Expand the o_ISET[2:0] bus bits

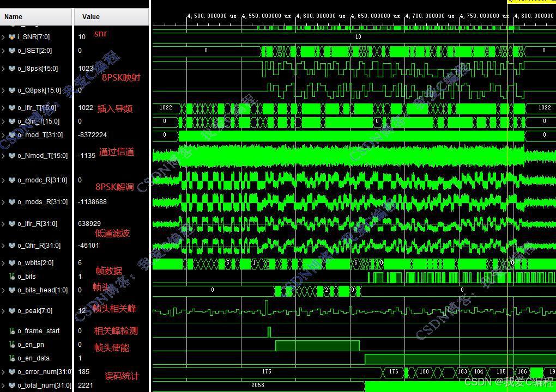coord(3,51)
